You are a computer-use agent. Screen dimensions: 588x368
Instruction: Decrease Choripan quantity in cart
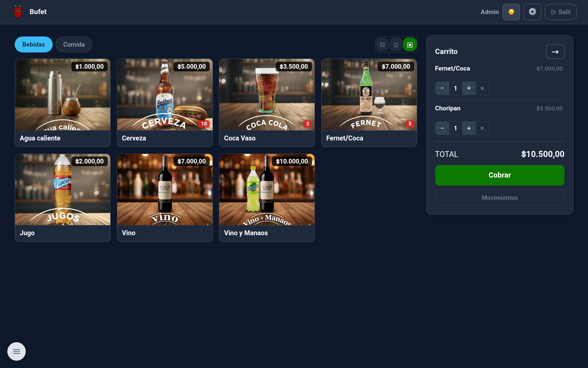point(442,128)
